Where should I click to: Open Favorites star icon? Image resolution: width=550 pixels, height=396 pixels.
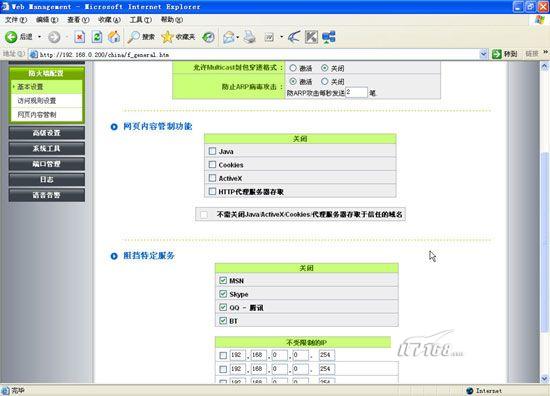(x=167, y=37)
